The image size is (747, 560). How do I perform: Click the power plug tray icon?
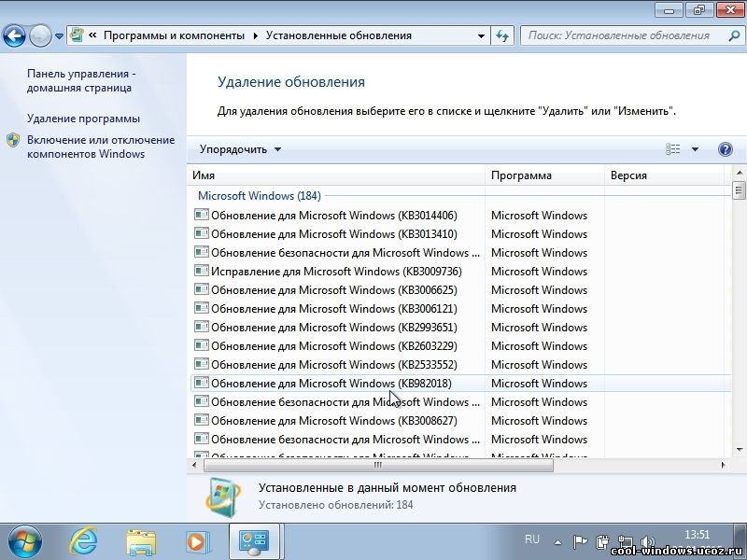602,541
